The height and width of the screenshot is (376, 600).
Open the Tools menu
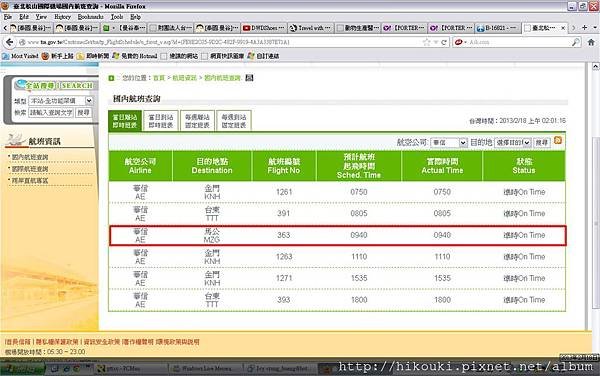coord(117,17)
